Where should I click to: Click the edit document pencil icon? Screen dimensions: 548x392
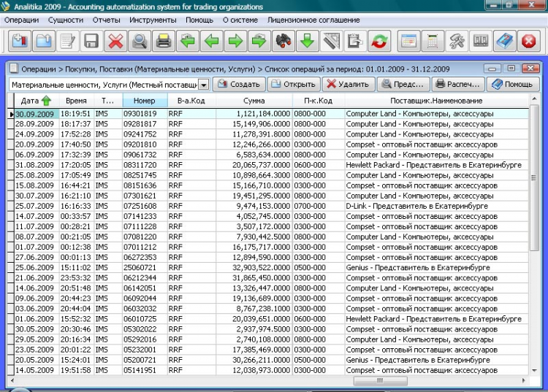click(67, 41)
